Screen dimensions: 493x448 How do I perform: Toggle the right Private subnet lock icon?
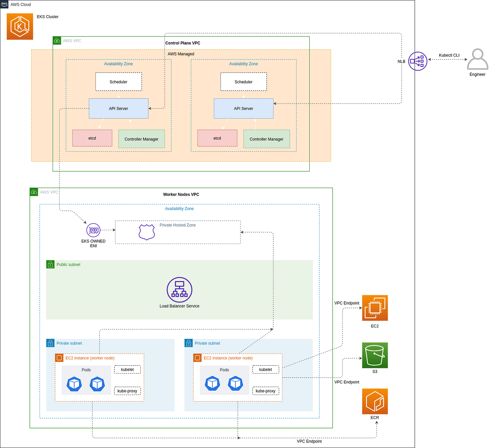coord(188,343)
